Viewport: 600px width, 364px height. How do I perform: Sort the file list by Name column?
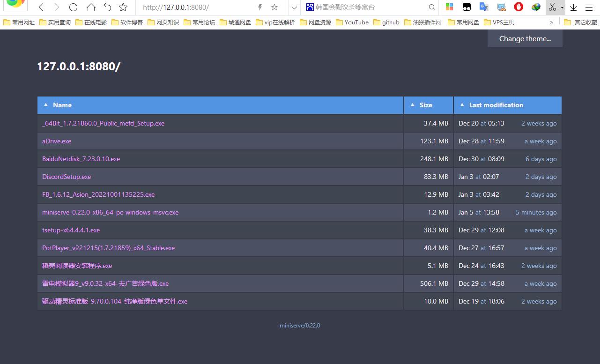(62, 105)
